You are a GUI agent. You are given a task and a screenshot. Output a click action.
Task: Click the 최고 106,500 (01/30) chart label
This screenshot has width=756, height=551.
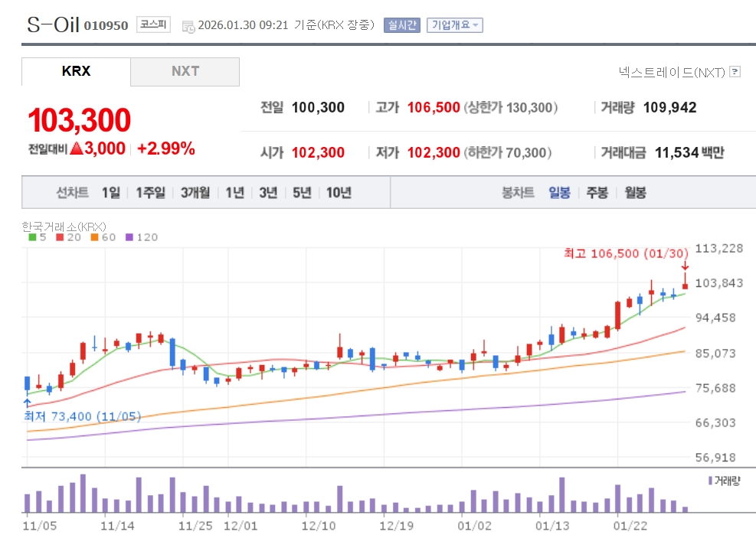(x=626, y=253)
